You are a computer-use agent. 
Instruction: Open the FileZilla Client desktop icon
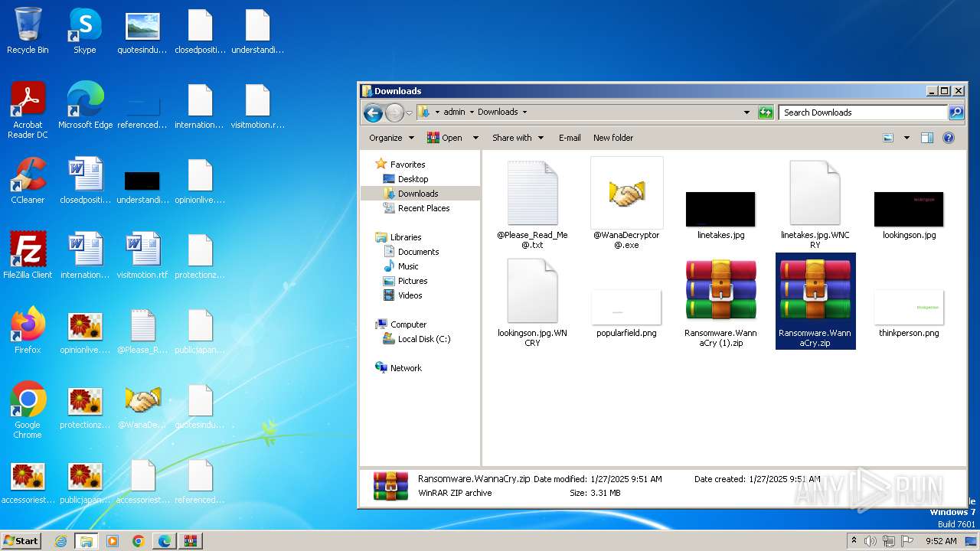28,255
